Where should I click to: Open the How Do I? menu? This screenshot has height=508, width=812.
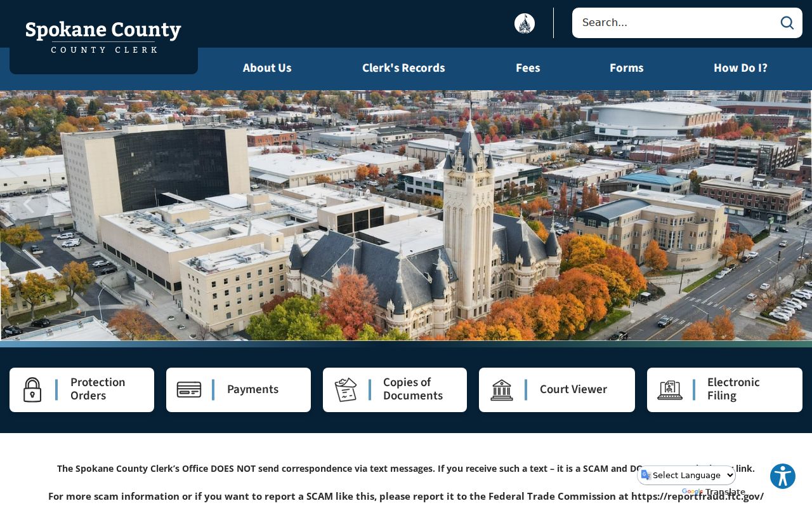click(740, 68)
